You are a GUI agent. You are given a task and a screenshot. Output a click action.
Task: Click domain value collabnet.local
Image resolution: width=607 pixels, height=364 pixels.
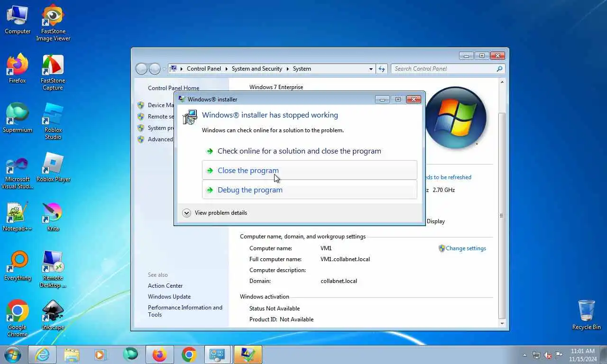pyautogui.click(x=339, y=281)
